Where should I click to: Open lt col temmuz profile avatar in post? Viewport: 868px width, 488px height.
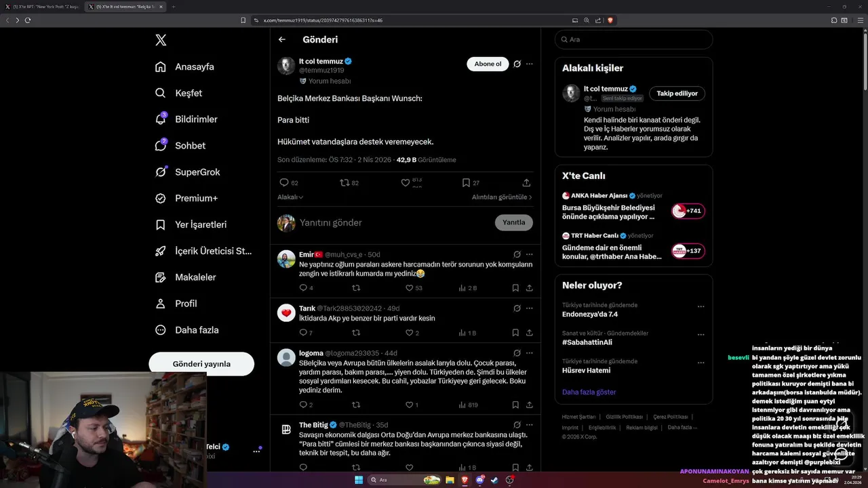tap(286, 66)
